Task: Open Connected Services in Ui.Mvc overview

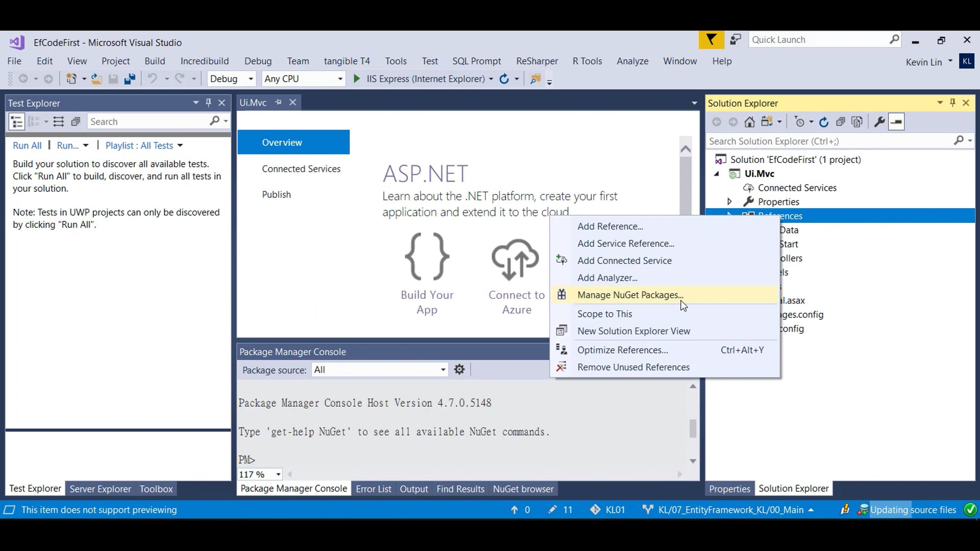Action: (x=301, y=169)
